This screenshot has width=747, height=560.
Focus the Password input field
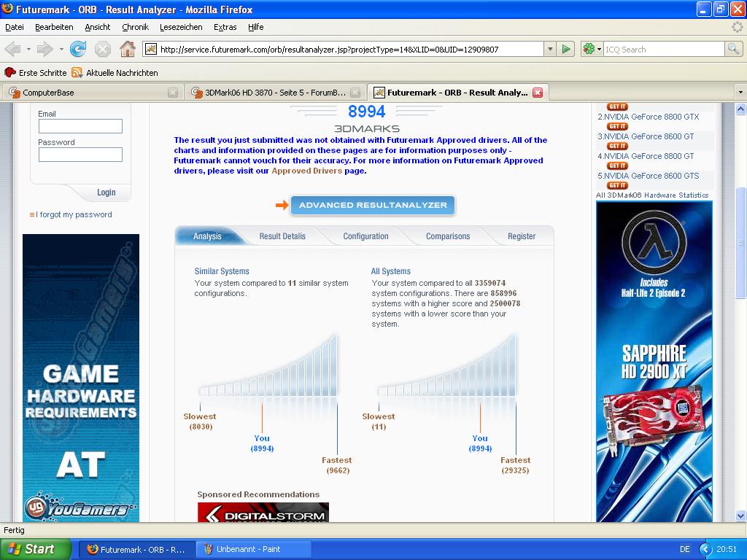(x=80, y=155)
